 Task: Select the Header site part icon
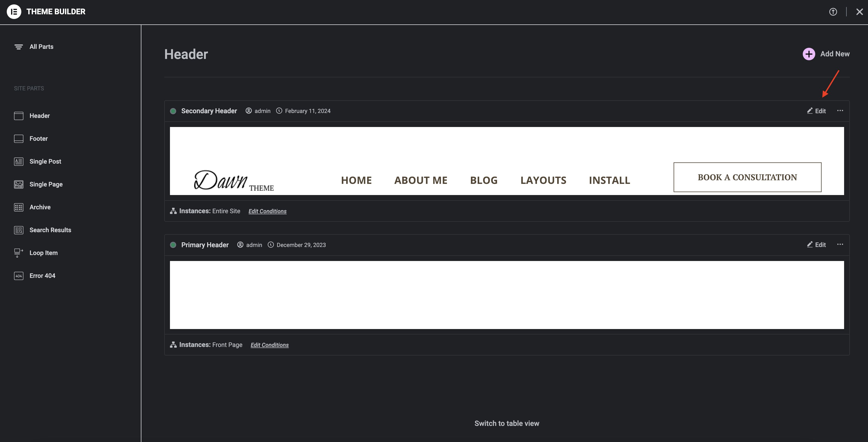point(18,116)
